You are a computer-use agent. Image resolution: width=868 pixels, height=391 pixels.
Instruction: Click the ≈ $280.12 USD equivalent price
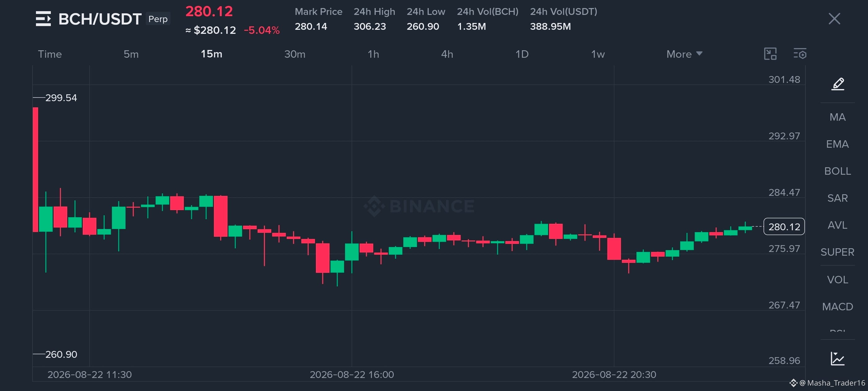tap(210, 30)
